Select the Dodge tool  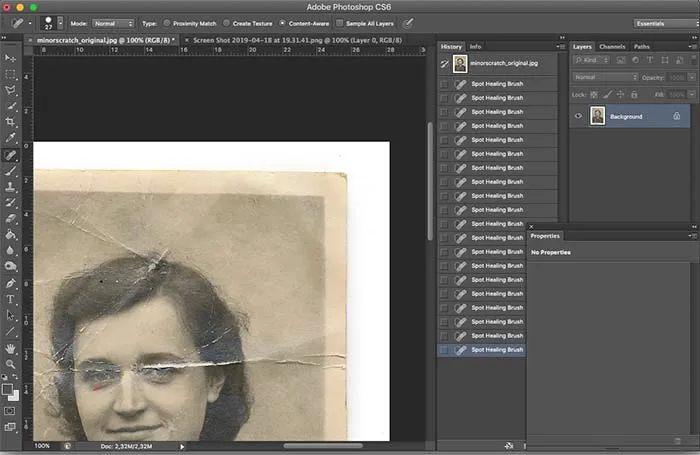(10, 267)
